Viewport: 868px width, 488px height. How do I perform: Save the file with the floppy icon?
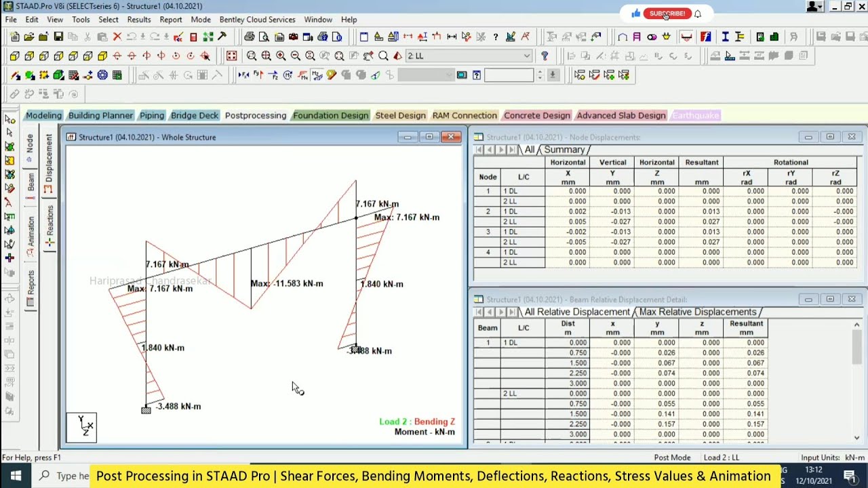click(58, 37)
